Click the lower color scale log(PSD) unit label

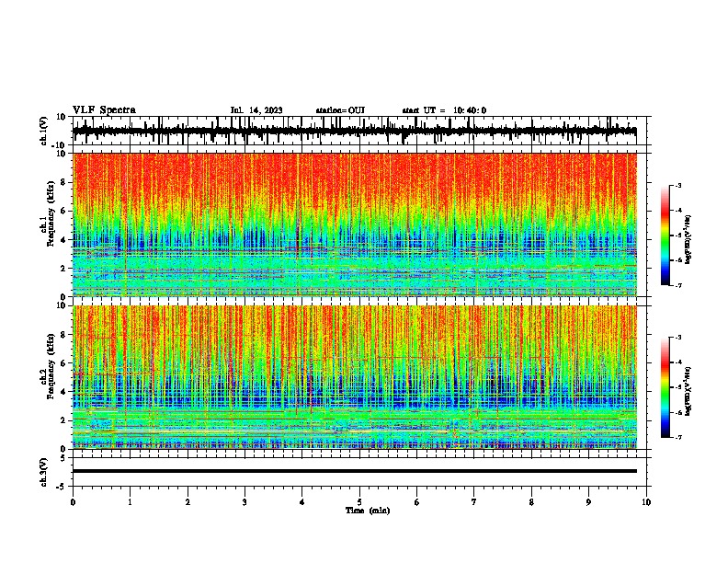[688, 391]
